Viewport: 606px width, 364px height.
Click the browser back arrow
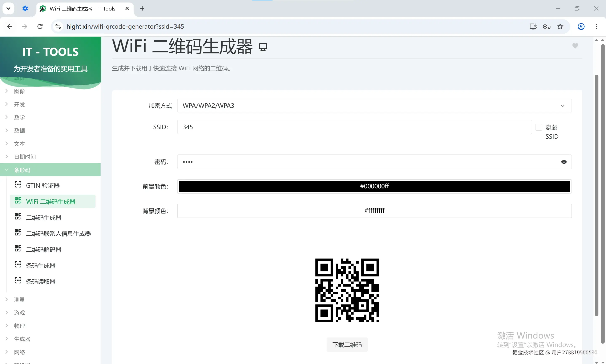click(10, 27)
